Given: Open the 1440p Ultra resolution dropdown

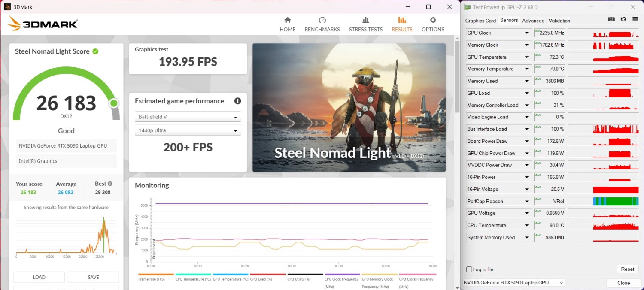Looking at the screenshot, I should (x=188, y=130).
